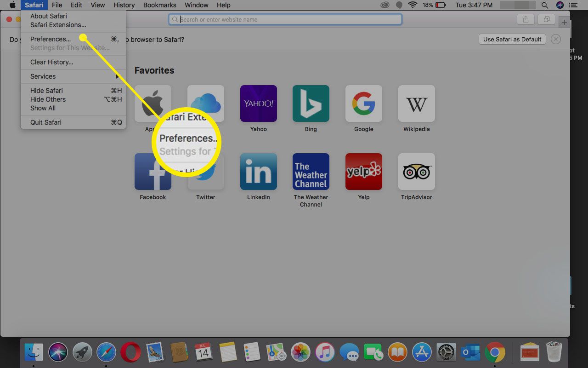Open System Preferences gear in Dock
The image size is (588, 368).
pyautogui.click(x=446, y=352)
